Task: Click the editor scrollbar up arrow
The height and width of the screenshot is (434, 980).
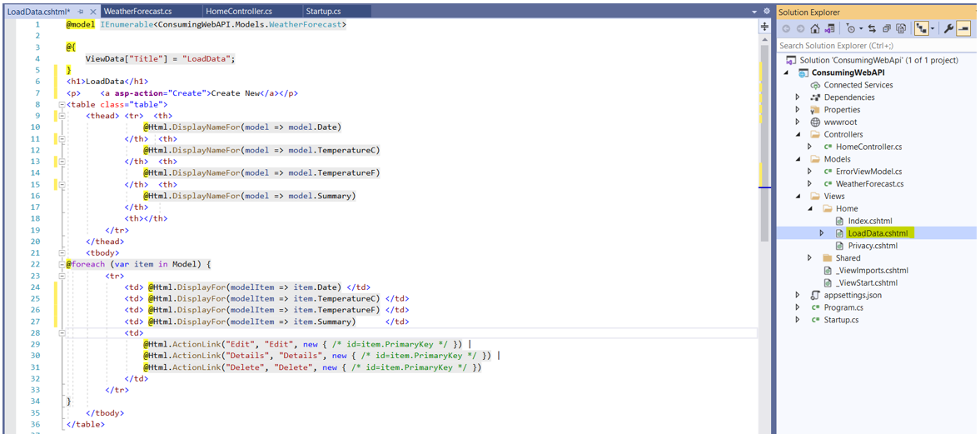Action: point(764,38)
